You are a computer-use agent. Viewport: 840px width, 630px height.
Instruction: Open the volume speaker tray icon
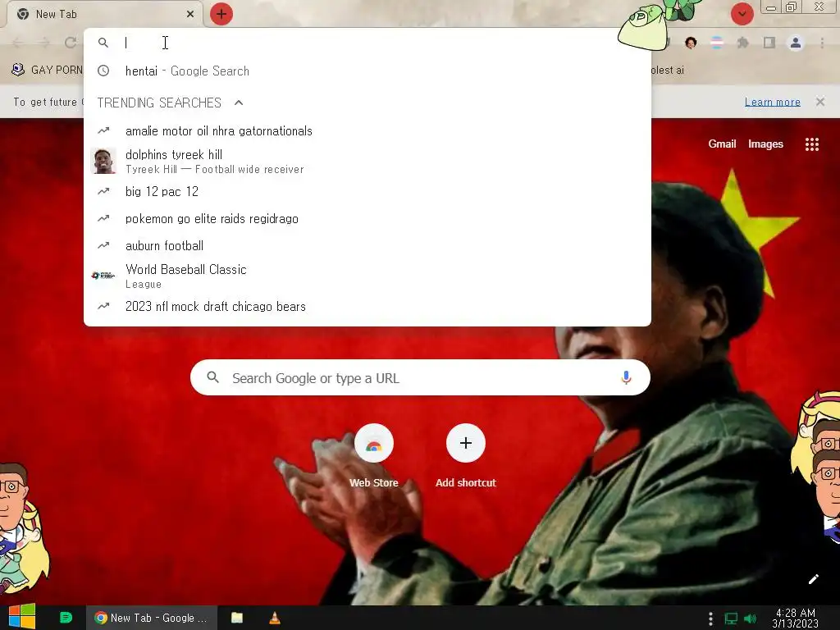pyautogui.click(x=750, y=619)
